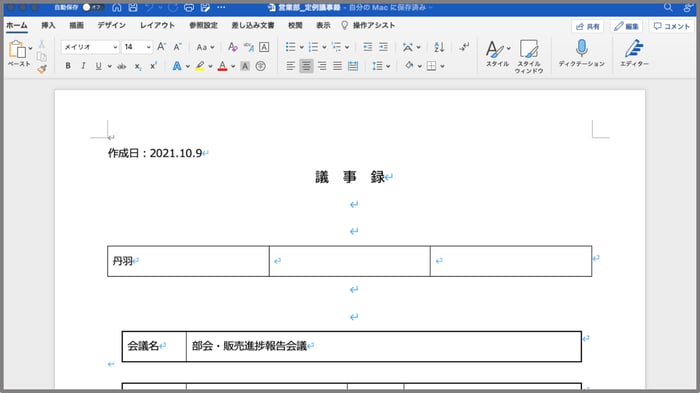Start Dictation with microphone button
The image size is (700, 393).
click(x=581, y=53)
